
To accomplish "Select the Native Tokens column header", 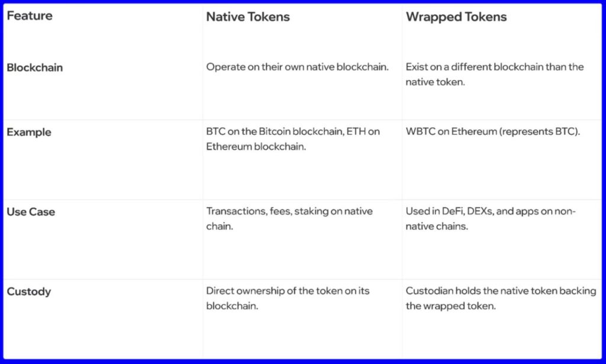I will [x=248, y=17].
